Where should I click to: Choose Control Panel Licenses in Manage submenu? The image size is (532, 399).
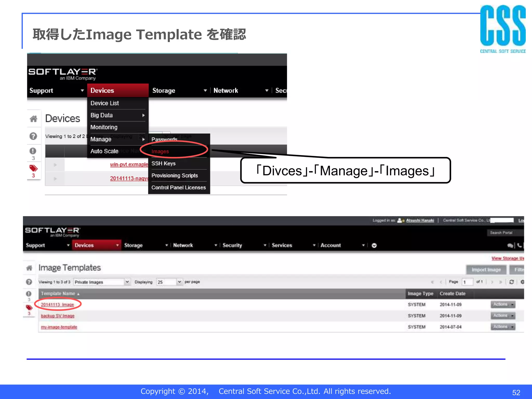[179, 188]
